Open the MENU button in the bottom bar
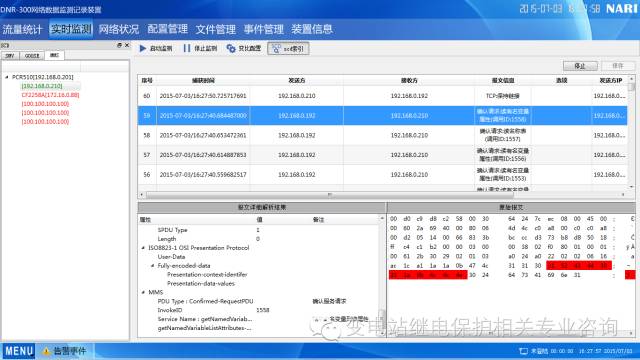The height and width of the screenshot is (360, 640). pos(19,351)
